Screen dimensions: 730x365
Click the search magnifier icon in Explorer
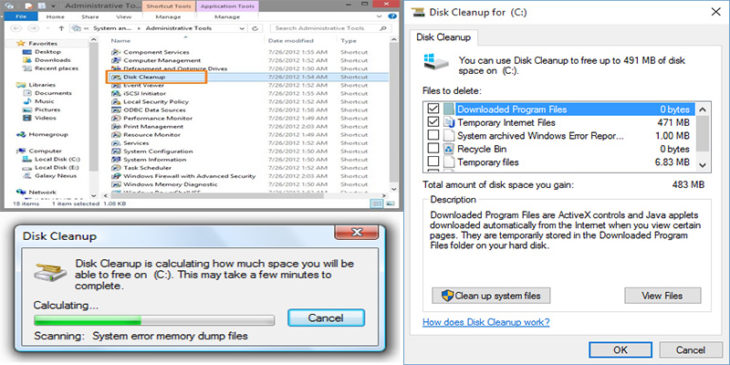(x=383, y=28)
